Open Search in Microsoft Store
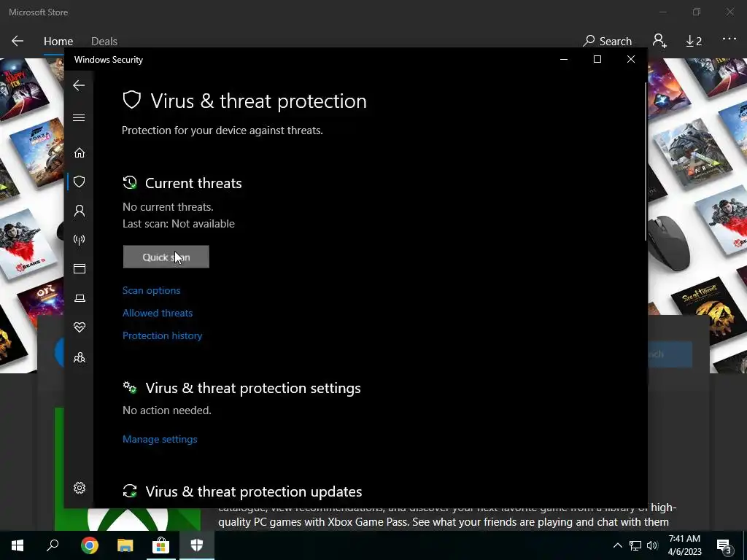Screen dimensions: 747x560 pyautogui.click(x=608, y=42)
